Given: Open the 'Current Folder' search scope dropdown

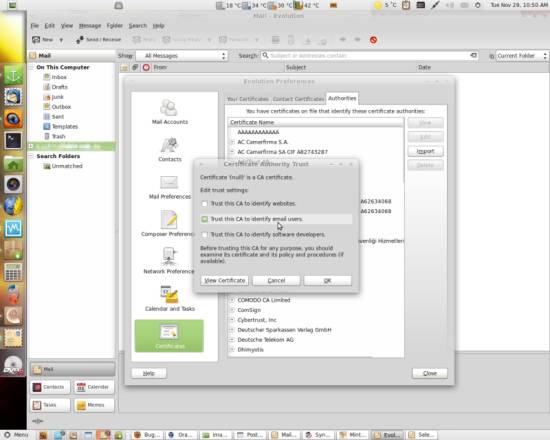Looking at the screenshot, I should click(x=521, y=56).
